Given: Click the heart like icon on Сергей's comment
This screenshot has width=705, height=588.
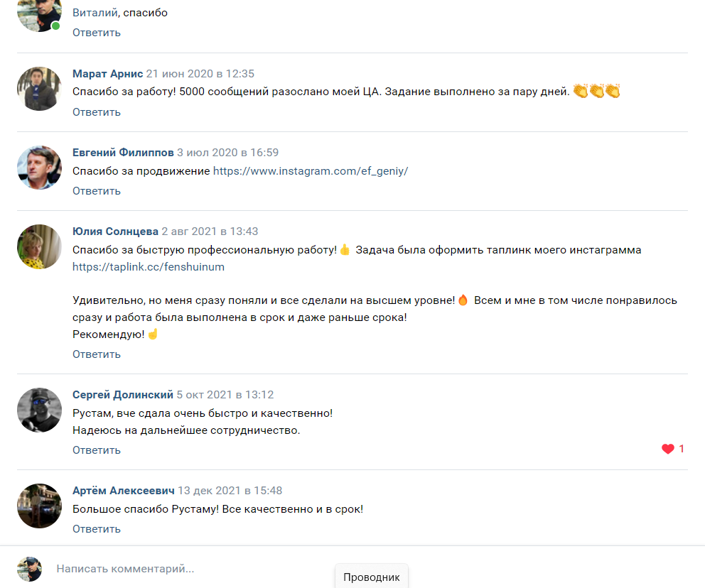Looking at the screenshot, I should 667,449.
